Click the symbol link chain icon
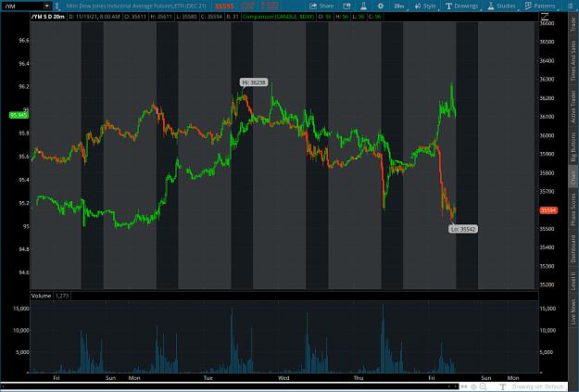Viewport: 579px width, 392px height. pyautogui.click(x=57, y=6)
